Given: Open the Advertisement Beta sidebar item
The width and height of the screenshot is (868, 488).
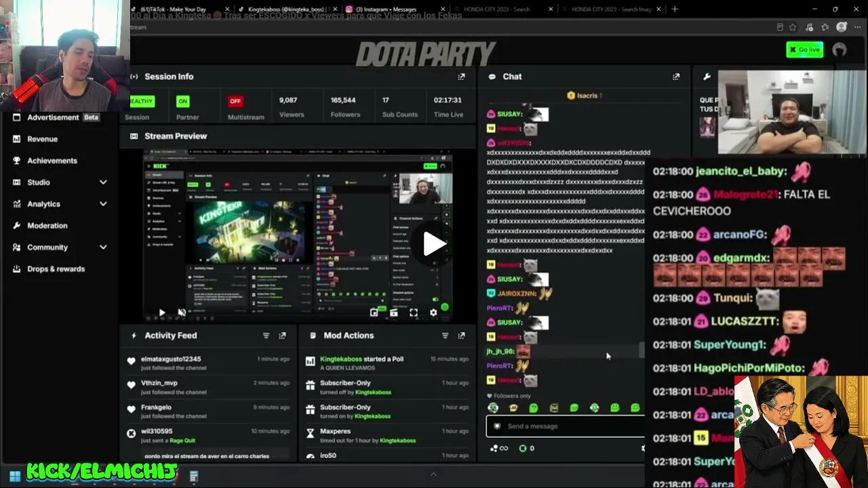Looking at the screenshot, I should click(58, 117).
